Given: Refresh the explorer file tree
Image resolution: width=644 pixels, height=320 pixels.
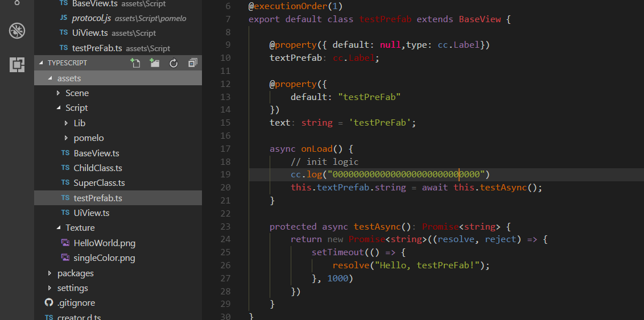Looking at the screenshot, I should 174,63.
